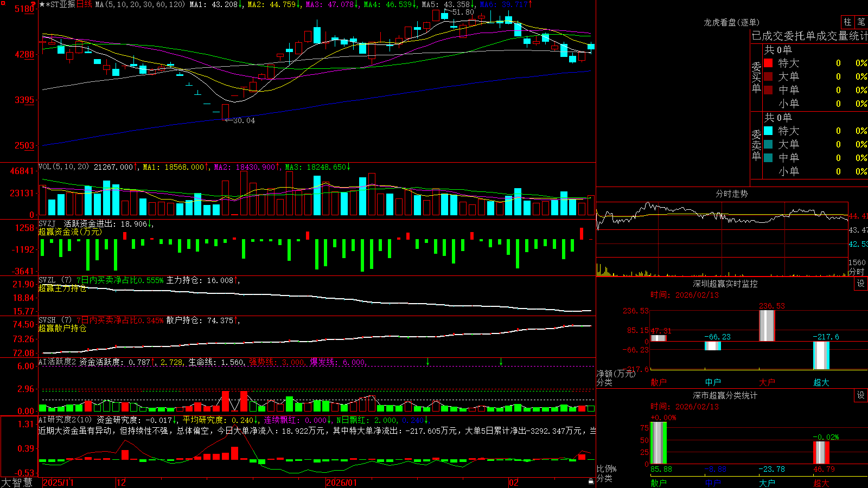Click the 大智慧 logo at bottom-left

[17, 483]
